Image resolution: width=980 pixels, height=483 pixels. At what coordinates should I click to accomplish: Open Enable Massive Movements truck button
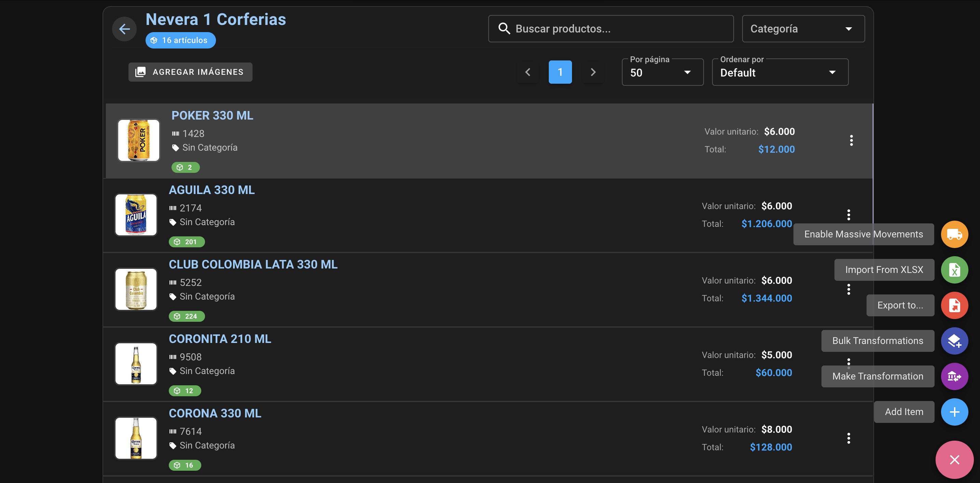click(x=954, y=234)
